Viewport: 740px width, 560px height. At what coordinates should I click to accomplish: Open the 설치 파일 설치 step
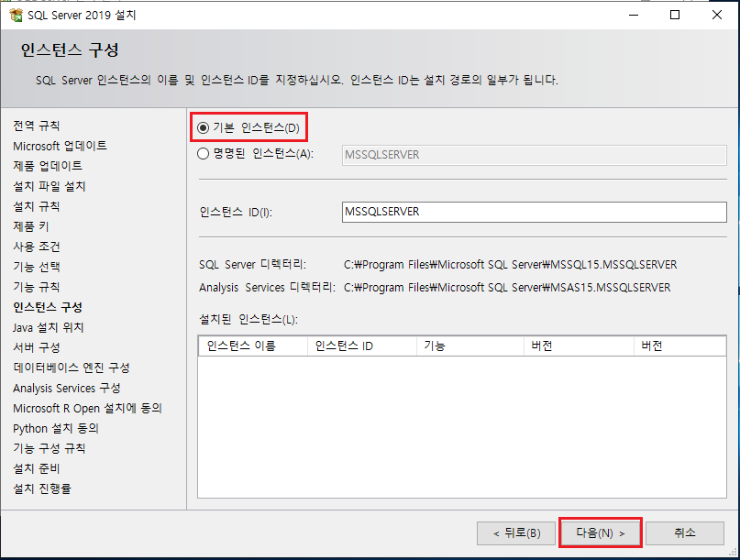tap(50, 186)
